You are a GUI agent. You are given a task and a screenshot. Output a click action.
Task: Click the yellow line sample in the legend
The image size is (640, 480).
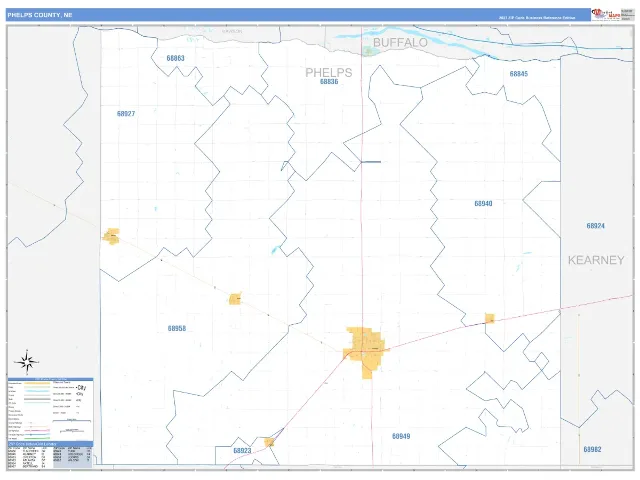[x=37, y=383]
